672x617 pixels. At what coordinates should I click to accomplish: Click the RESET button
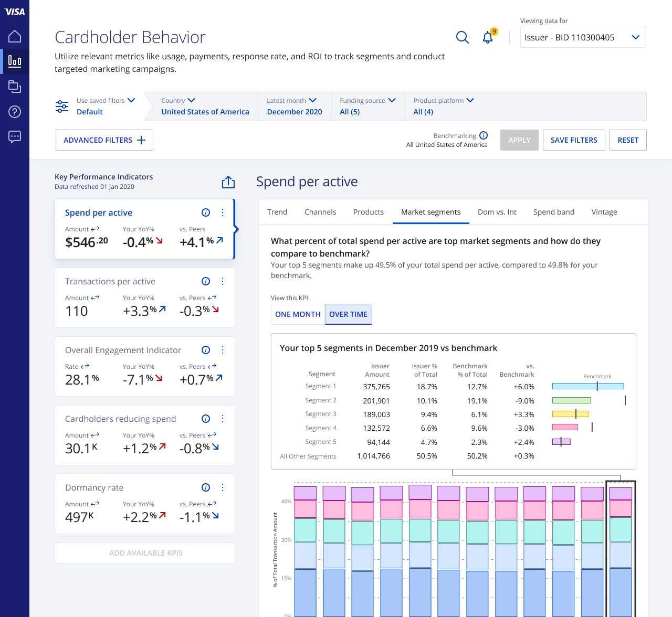coord(628,140)
